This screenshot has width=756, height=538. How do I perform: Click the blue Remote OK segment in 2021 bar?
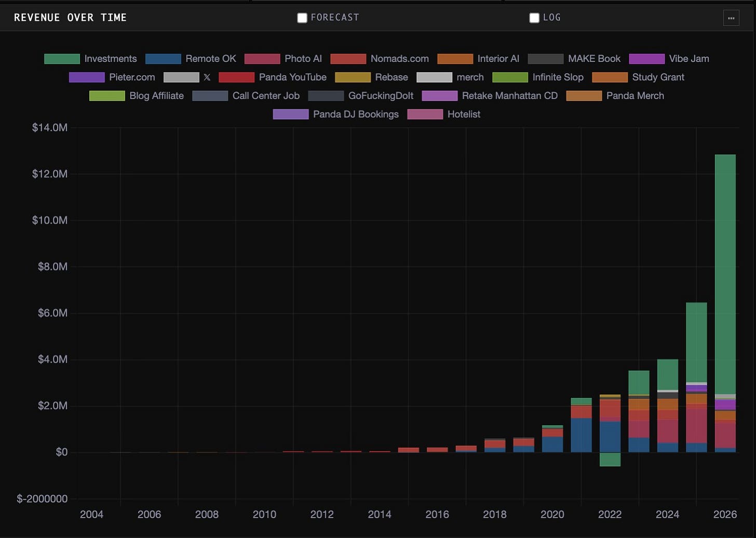click(x=581, y=435)
